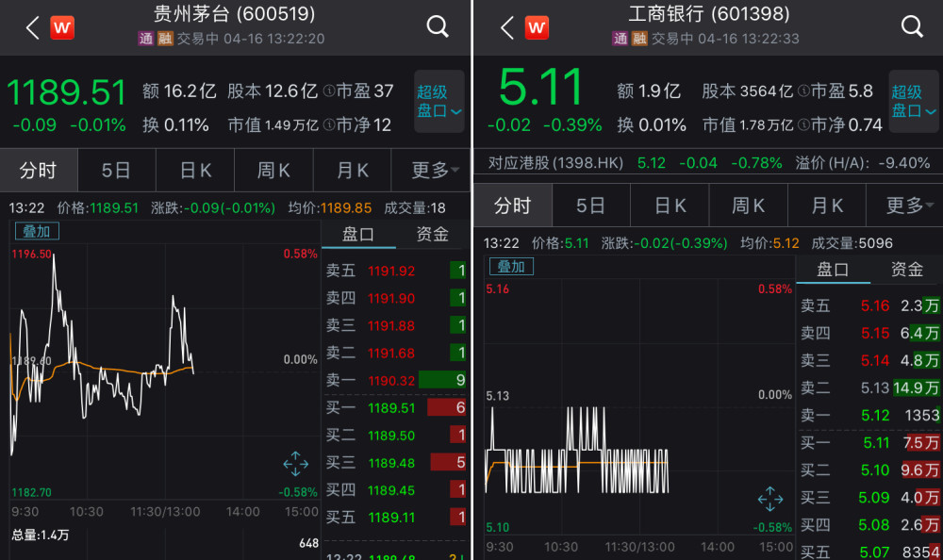Tap the 工商银行 intraday price chart
Screen dimensions: 943x560
point(638,407)
